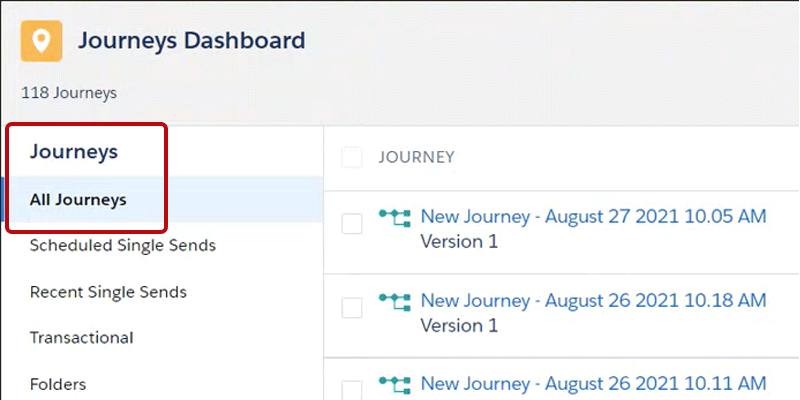Viewport: 800px width, 400px height.
Task: Show Recent Single Sends list
Action: 108,292
